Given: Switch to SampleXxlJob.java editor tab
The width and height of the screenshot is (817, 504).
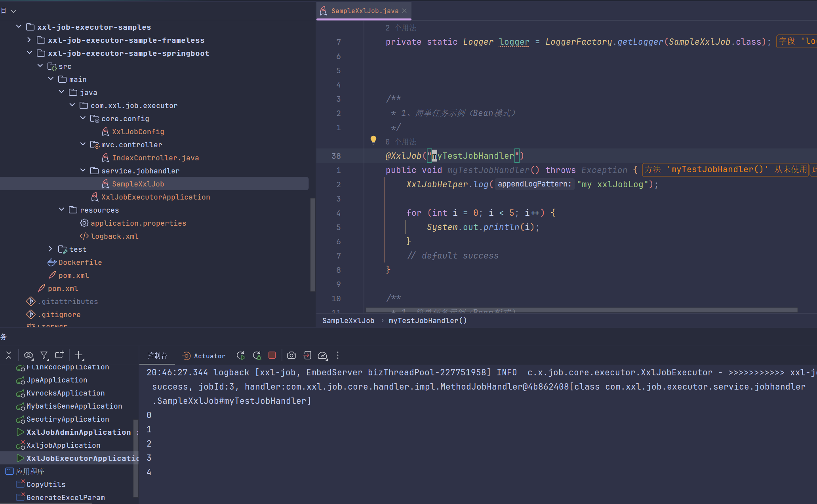Looking at the screenshot, I should [364, 11].
